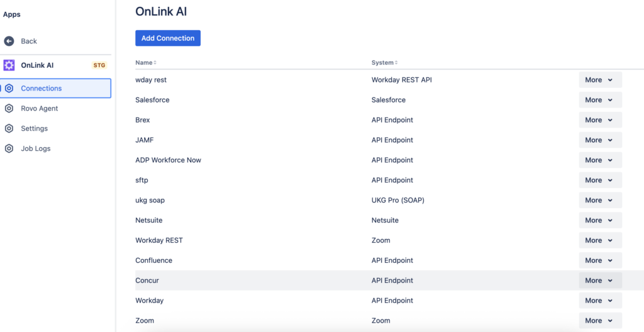The image size is (644, 332).
Task: Open More dropdown for JAMF
Action: point(601,140)
